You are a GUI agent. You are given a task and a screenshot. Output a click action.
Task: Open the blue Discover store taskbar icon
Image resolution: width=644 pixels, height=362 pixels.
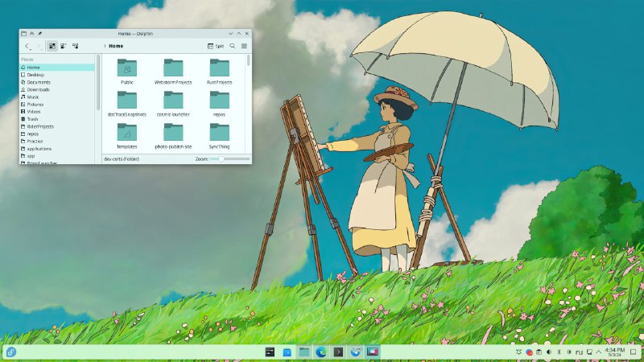click(287, 352)
